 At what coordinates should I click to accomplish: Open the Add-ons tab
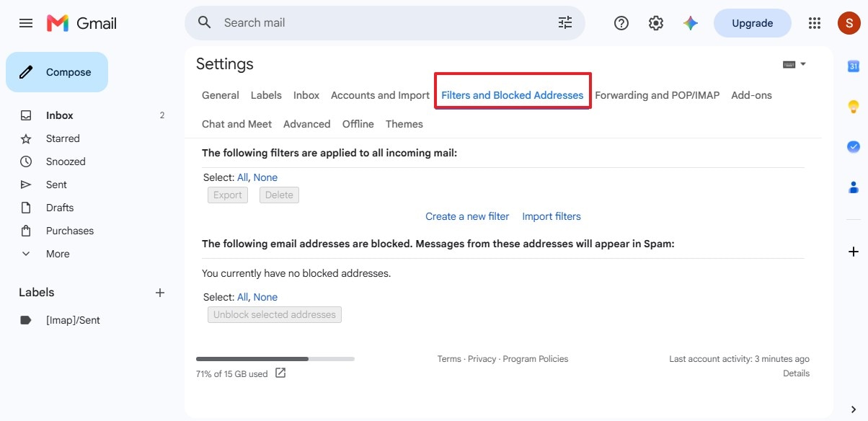(x=751, y=95)
